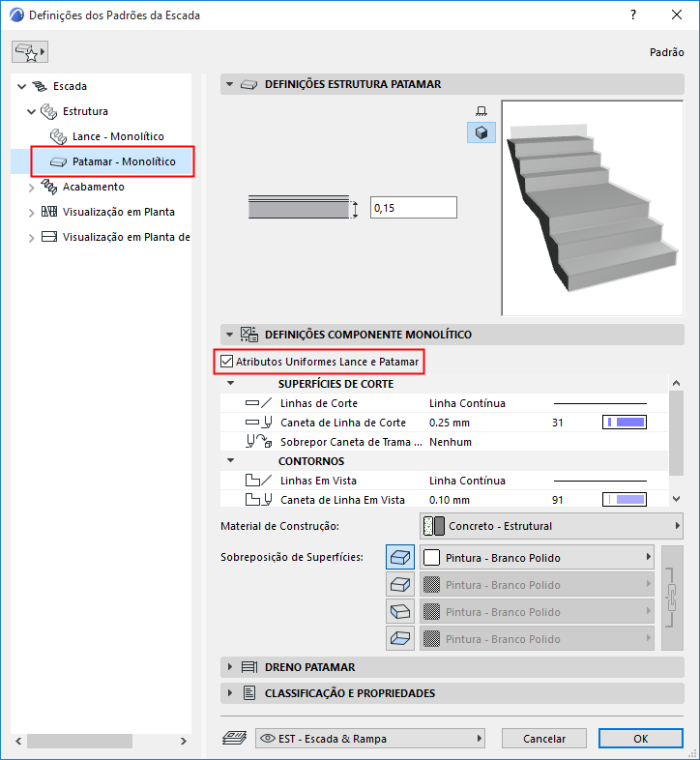The width and height of the screenshot is (700, 760).
Task: Select the Lance - Monolítico tree label
Action: click(x=118, y=136)
